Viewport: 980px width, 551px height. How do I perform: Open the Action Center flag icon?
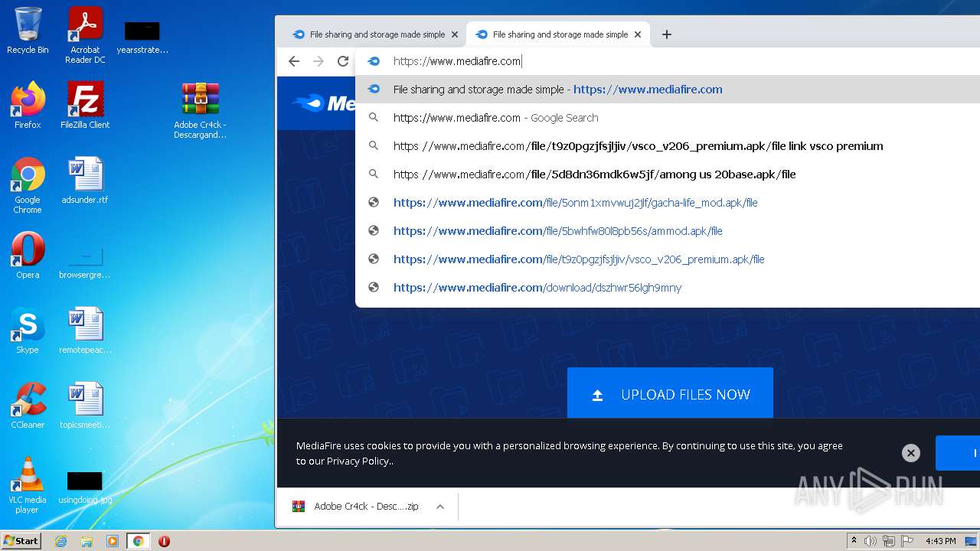906,541
